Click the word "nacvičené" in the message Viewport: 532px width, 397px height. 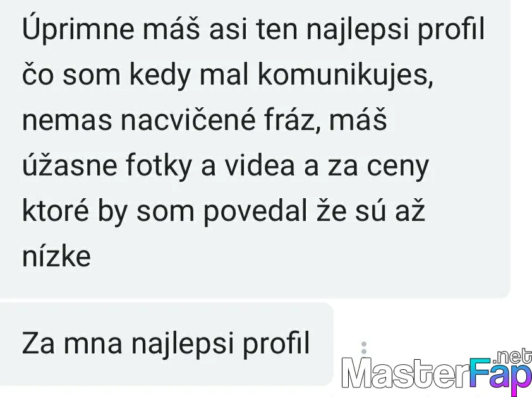188,120
